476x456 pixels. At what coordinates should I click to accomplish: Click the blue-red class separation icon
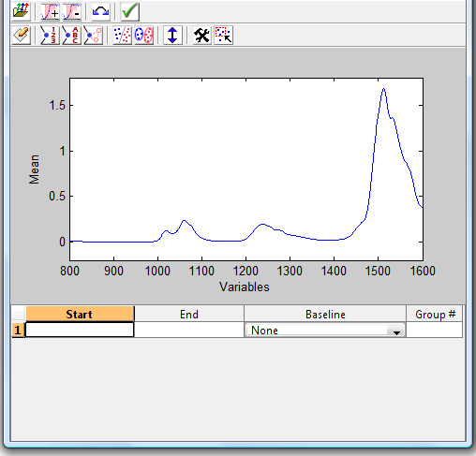point(122,35)
